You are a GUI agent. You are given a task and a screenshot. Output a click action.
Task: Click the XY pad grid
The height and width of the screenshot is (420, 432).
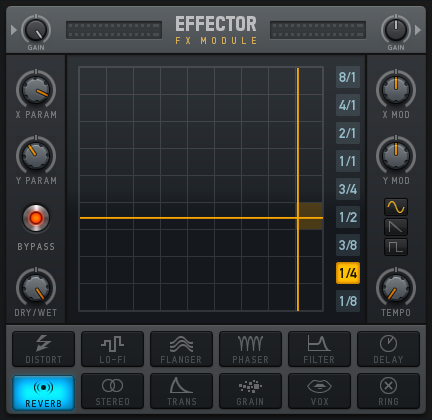coord(201,189)
